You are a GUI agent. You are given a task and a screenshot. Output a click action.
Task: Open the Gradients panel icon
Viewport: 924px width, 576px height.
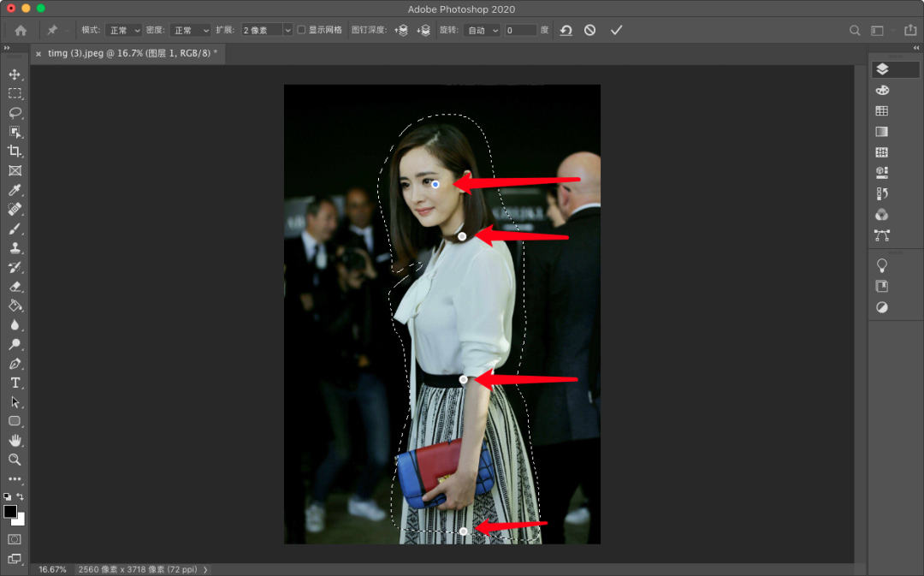[882, 132]
